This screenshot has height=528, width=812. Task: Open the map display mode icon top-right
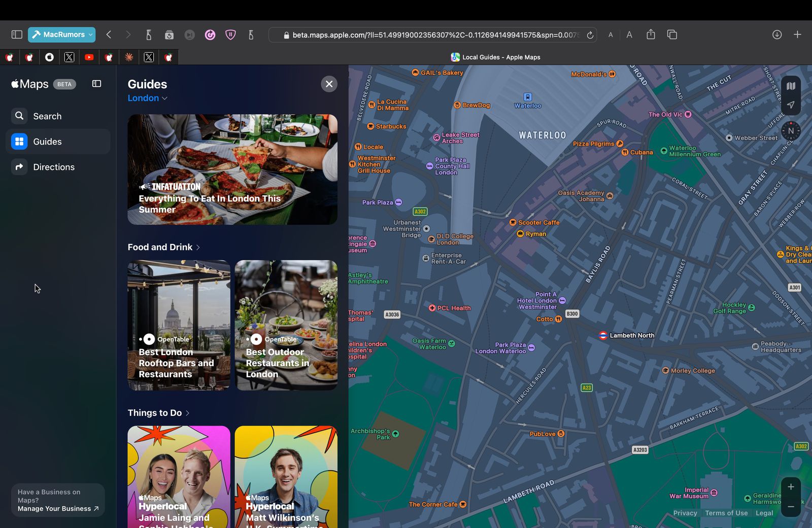791,86
